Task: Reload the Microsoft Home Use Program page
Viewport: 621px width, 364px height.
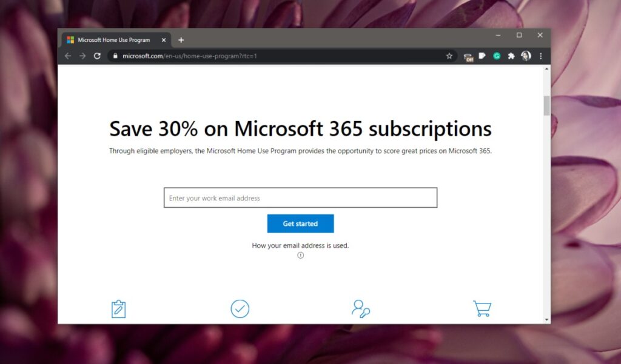Action: click(97, 56)
